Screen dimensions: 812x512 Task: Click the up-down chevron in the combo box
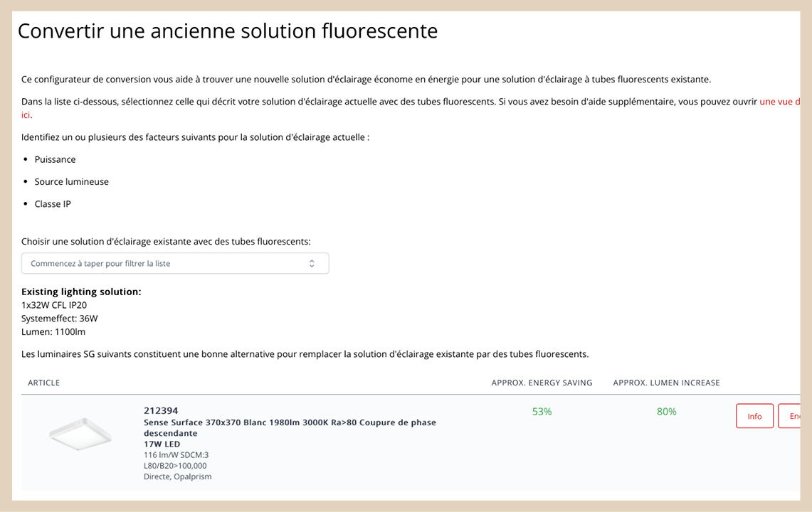coord(312,264)
